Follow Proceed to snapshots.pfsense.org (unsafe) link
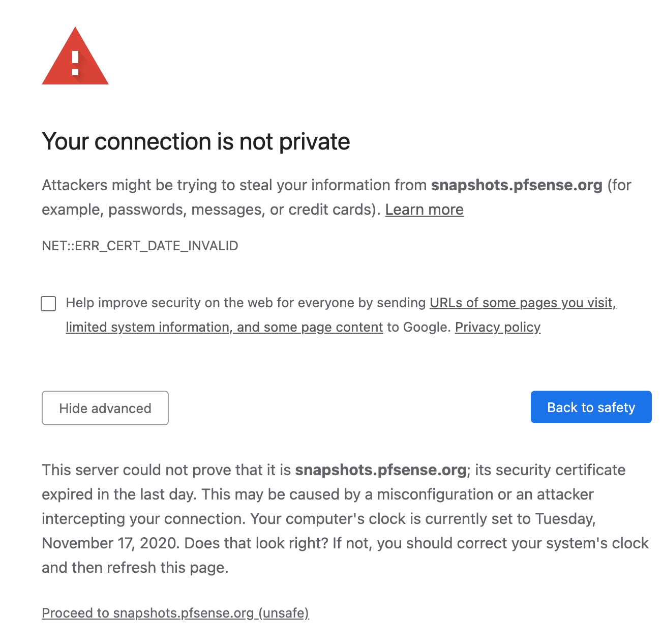Viewport: 663px width, 644px height. click(x=175, y=613)
